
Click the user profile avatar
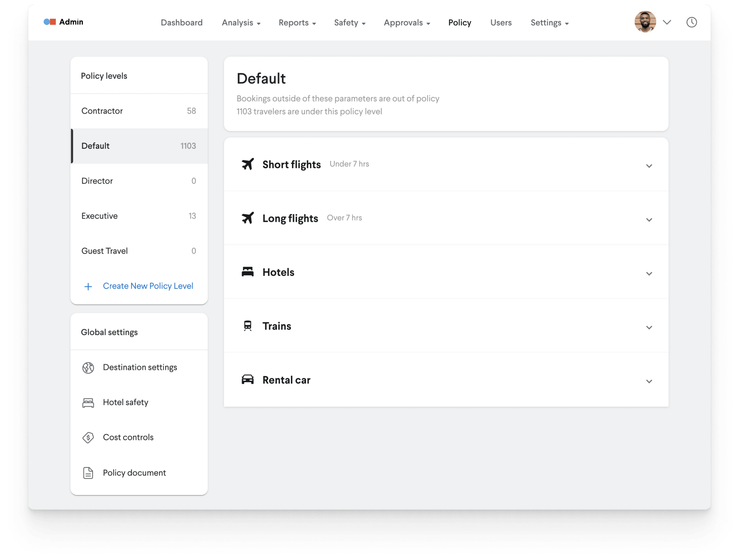pyautogui.click(x=645, y=22)
